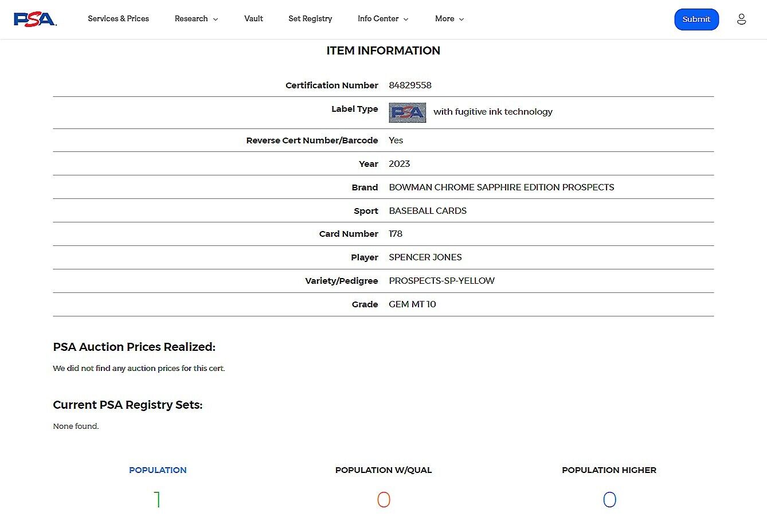Click 'We did not find any auction prices' message
Screen dimensions: 767x532
(139, 369)
